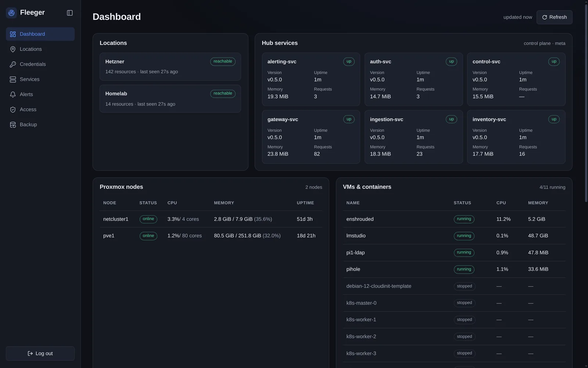The height and width of the screenshot is (368, 588).
Task: Select the inventory-svc service name
Action: tap(489, 120)
